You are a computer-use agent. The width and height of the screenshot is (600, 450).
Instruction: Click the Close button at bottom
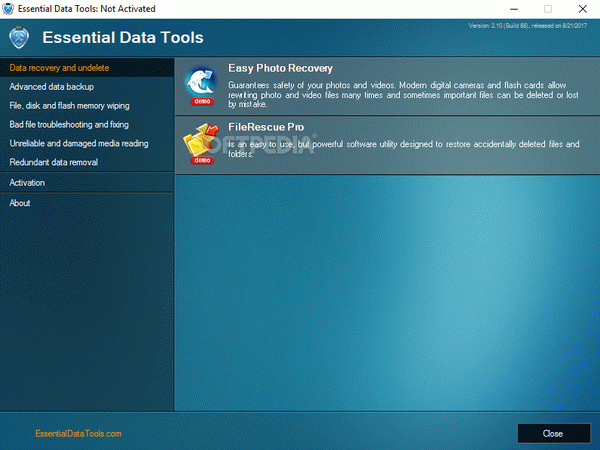[x=554, y=434]
